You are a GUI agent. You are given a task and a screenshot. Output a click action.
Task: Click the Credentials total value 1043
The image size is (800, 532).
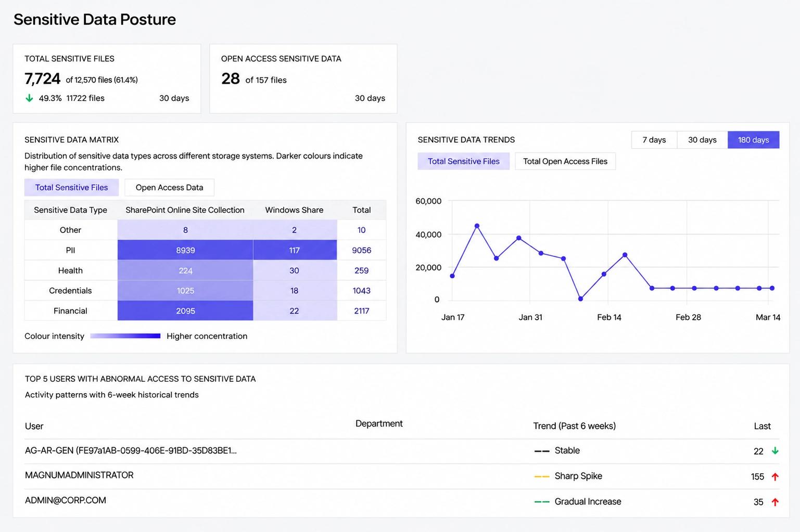(x=362, y=291)
